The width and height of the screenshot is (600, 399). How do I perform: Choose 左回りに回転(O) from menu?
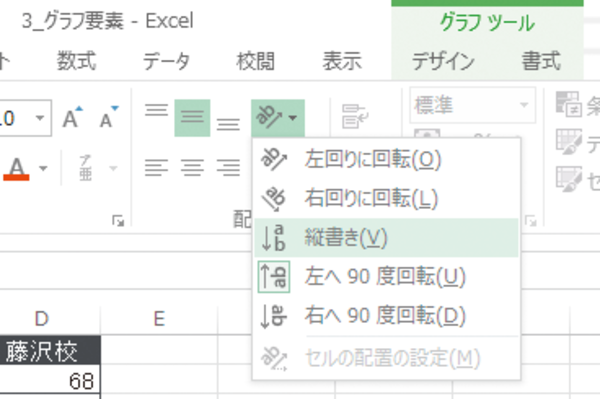click(386, 159)
